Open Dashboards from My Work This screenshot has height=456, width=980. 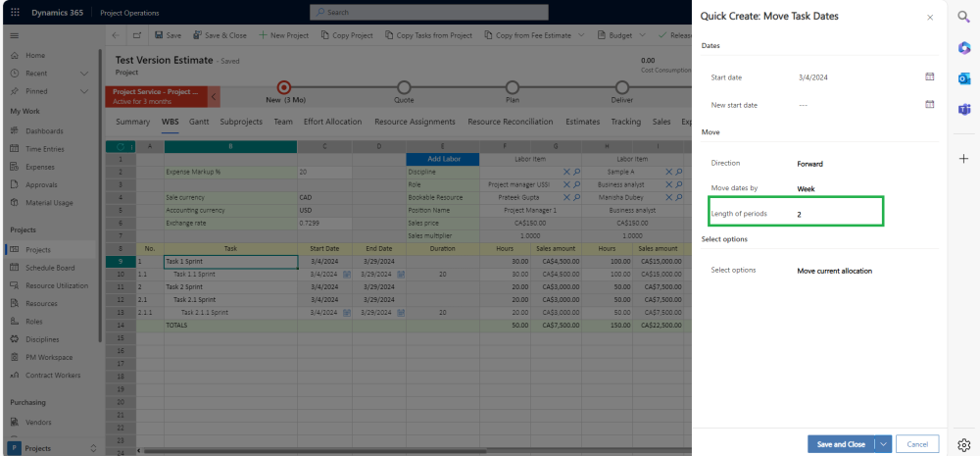pos(44,130)
